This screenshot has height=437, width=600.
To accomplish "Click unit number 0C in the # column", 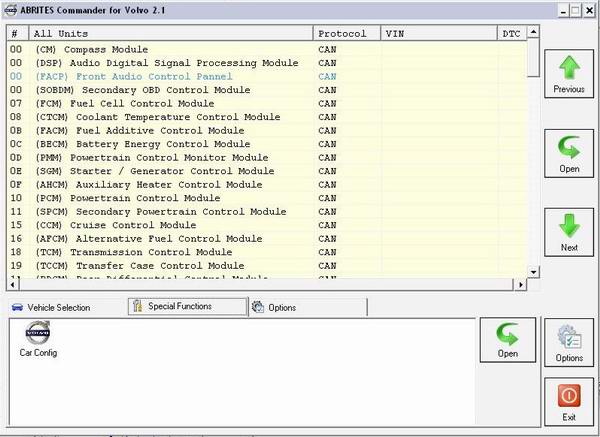I will click(16, 144).
